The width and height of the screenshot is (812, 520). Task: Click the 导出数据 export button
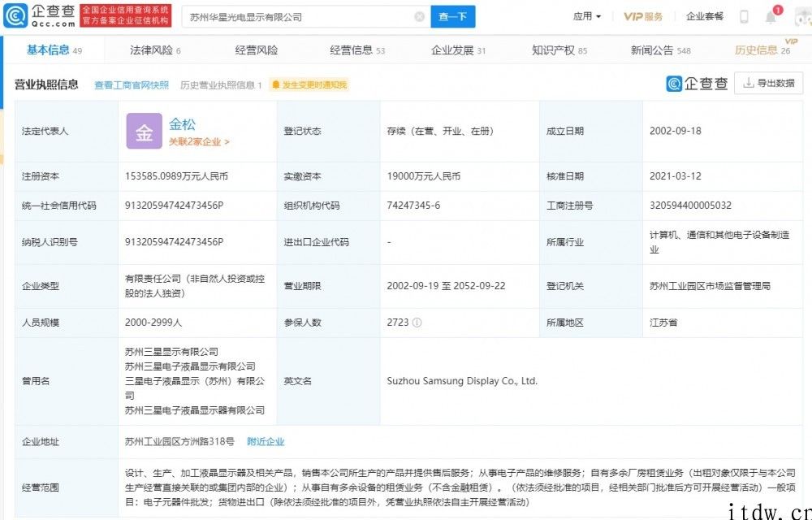[768, 84]
